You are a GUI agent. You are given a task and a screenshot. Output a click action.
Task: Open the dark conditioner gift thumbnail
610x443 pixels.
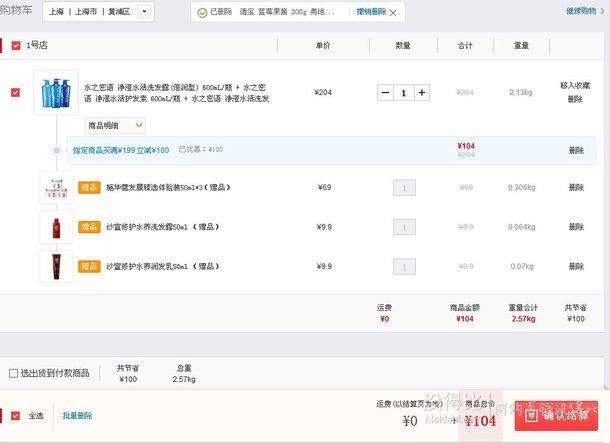(x=56, y=267)
